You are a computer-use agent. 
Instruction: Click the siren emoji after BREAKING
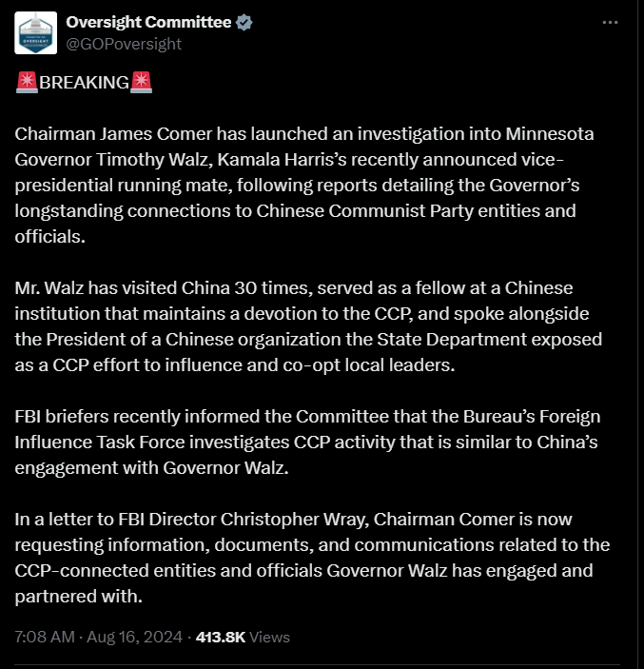(x=141, y=82)
